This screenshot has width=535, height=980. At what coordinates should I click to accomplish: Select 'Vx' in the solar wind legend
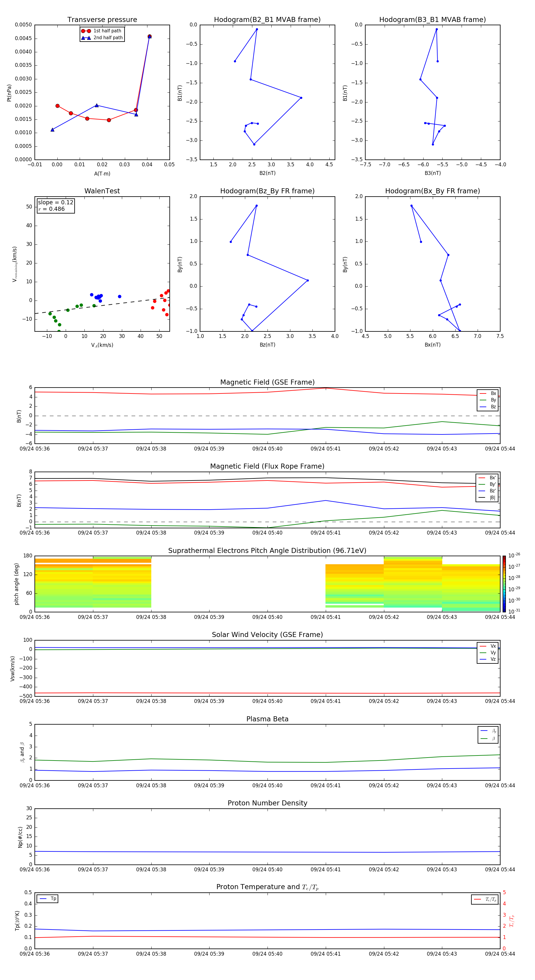coord(488,646)
